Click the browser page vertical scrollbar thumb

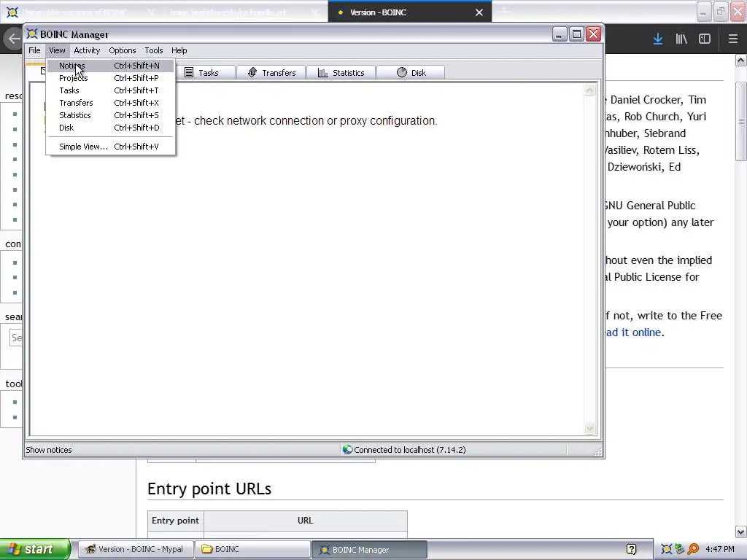pos(741,122)
